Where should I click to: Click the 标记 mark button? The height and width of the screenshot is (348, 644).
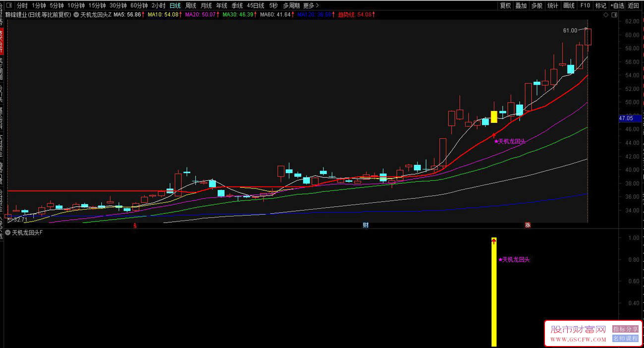[x=601, y=5]
